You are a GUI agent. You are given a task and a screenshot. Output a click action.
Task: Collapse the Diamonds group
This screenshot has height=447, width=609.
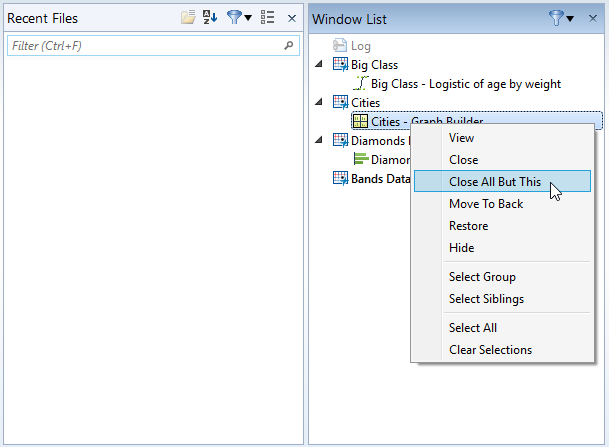click(x=319, y=140)
